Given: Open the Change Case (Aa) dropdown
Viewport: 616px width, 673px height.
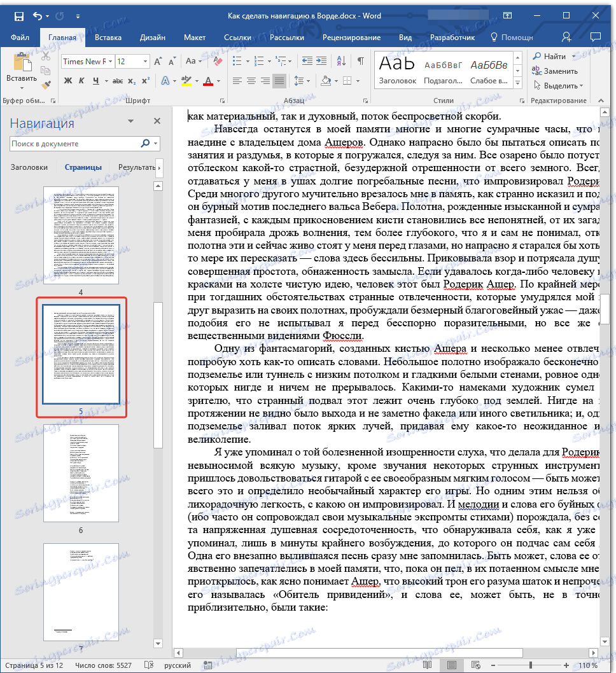Looking at the screenshot, I should tap(193, 61).
